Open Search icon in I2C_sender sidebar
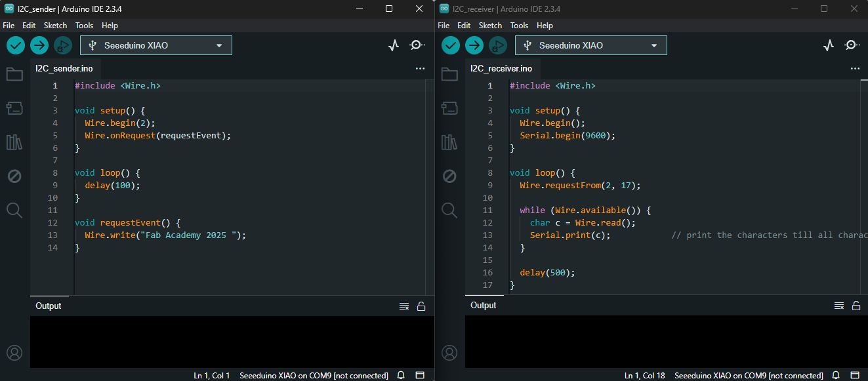Image resolution: width=868 pixels, height=381 pixels. [x=14, y=210]
